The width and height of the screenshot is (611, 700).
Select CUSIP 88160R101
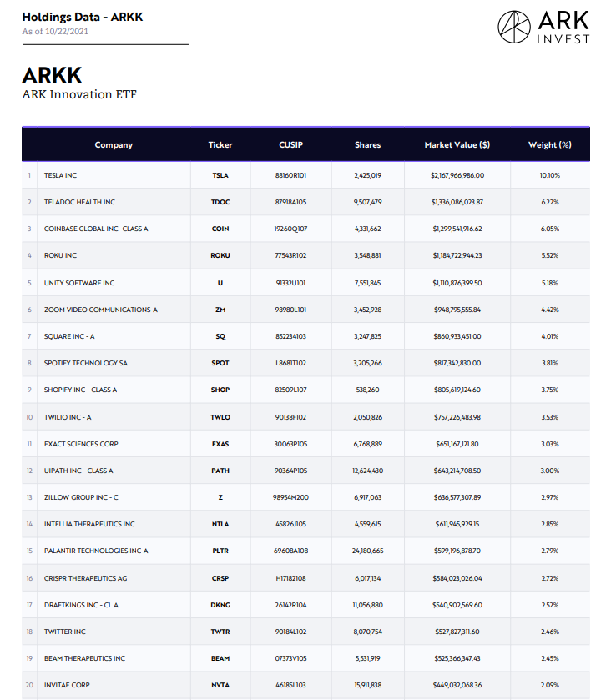tap(290, 175)
